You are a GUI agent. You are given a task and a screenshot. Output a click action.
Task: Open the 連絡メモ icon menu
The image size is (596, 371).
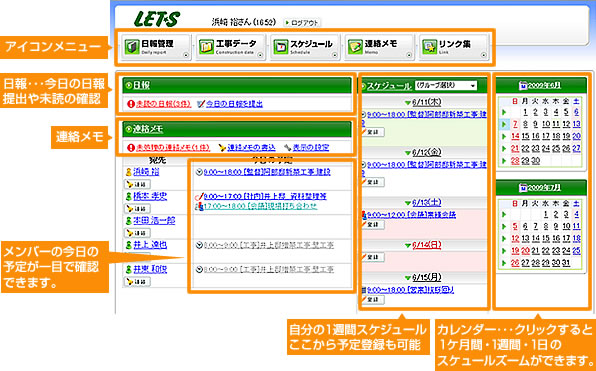click(379, 48)
